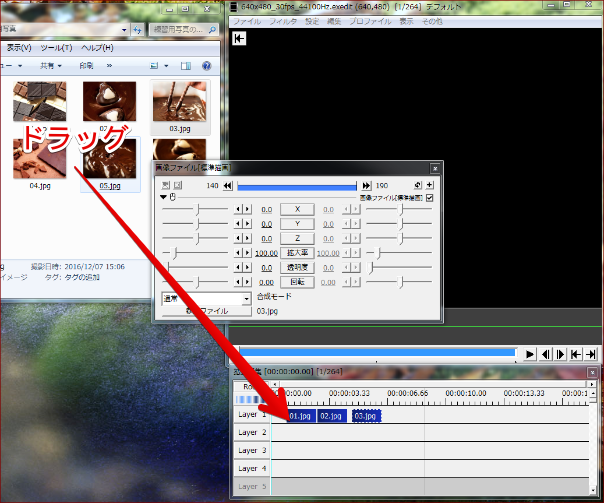Toggle Layer 5 visibility in the timeline
Image resolution: width=604 pixels, height=503 pixels.
tap(252, 486)
